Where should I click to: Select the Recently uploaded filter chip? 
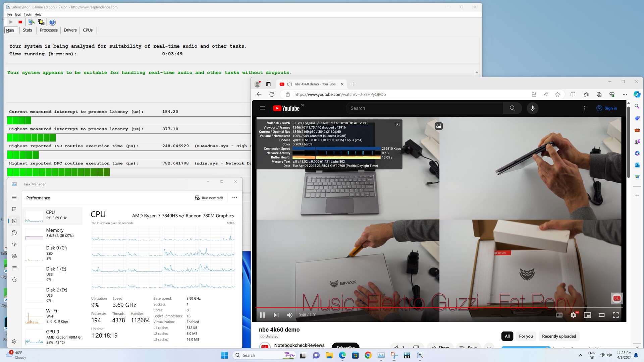coord(559,336)
